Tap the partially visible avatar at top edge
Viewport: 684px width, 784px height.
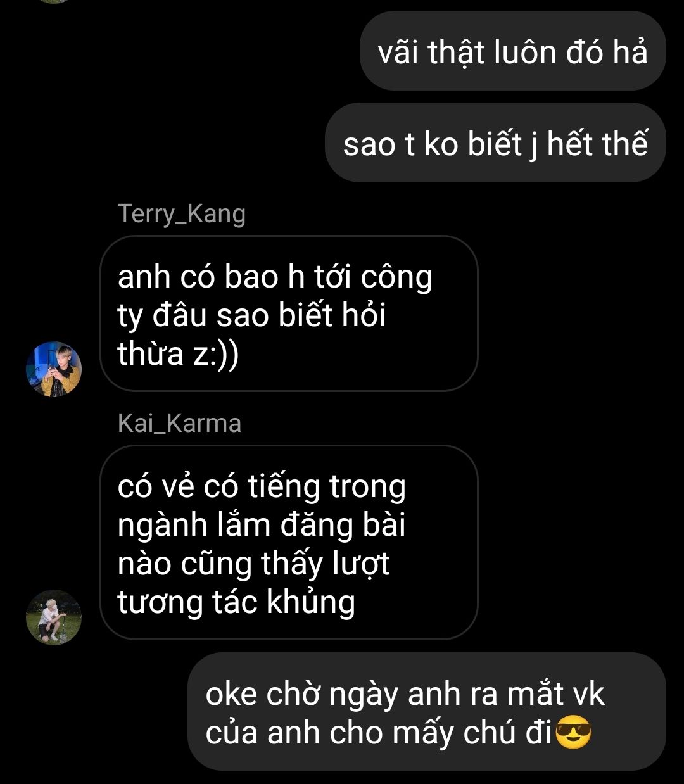coord(54,2)
